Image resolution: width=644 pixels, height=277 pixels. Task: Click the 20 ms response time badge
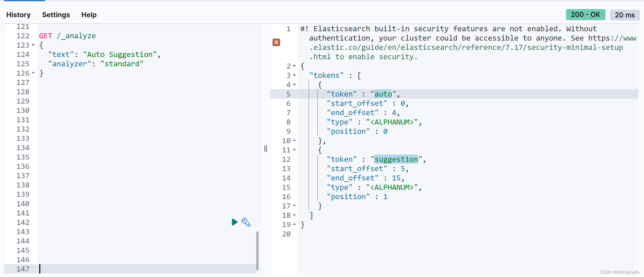625,15
